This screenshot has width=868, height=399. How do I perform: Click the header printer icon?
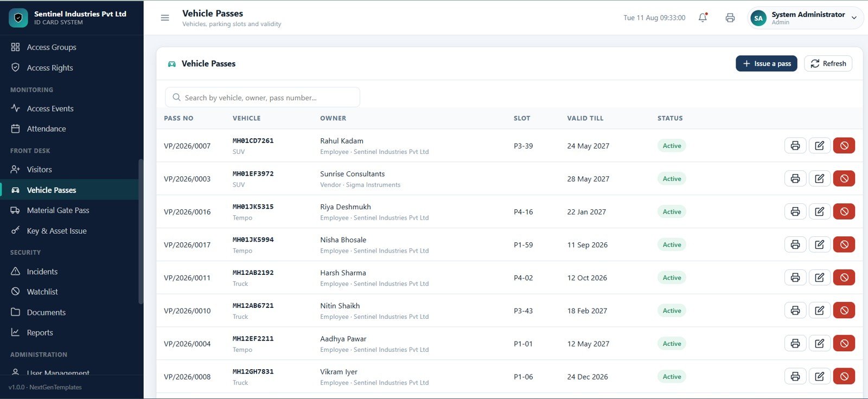[730, 18]
